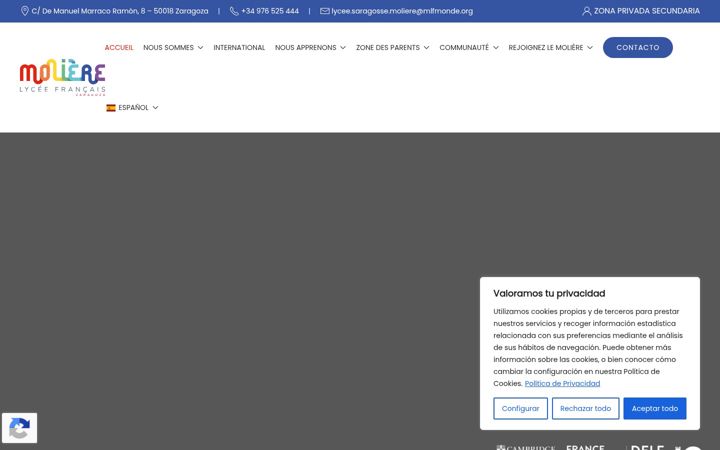Open the International menu item

click(x=239, y=47)
